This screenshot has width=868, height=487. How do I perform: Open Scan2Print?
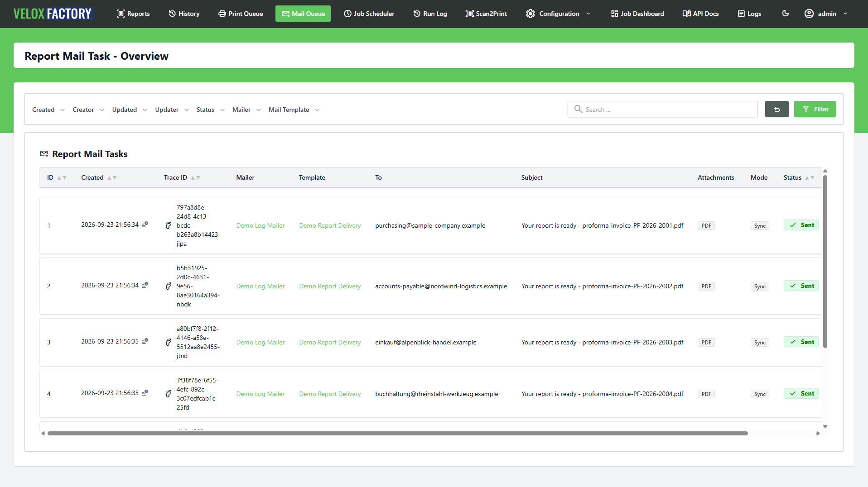486,14
